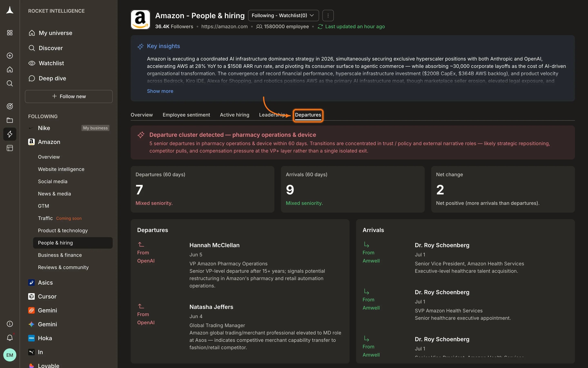Click departure arrow icon beside Natasha Jeffers

point(141,306)
